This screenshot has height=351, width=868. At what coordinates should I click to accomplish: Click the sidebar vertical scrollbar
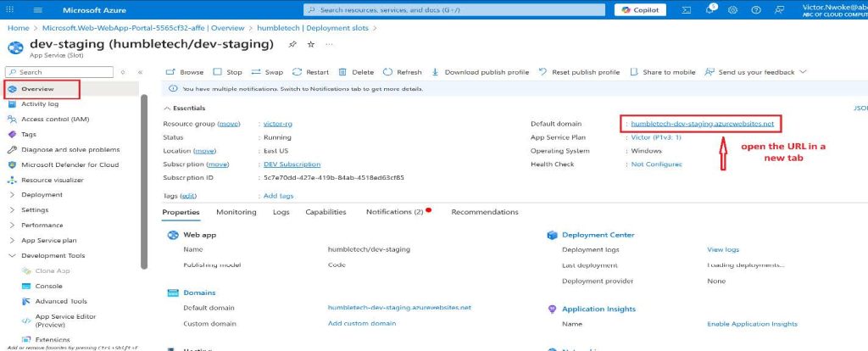(144, 181)
